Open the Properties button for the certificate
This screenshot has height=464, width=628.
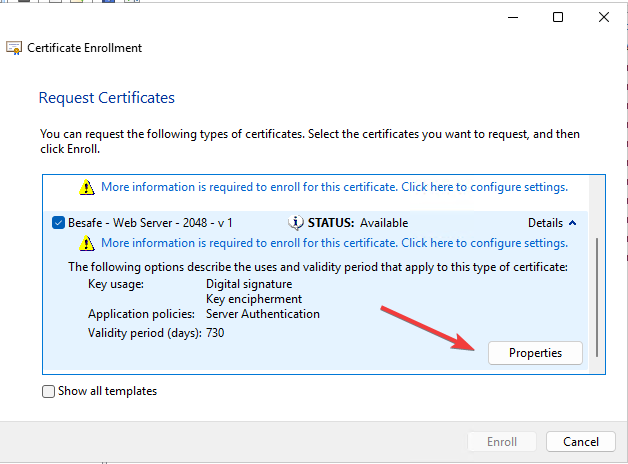click(535, 353)
